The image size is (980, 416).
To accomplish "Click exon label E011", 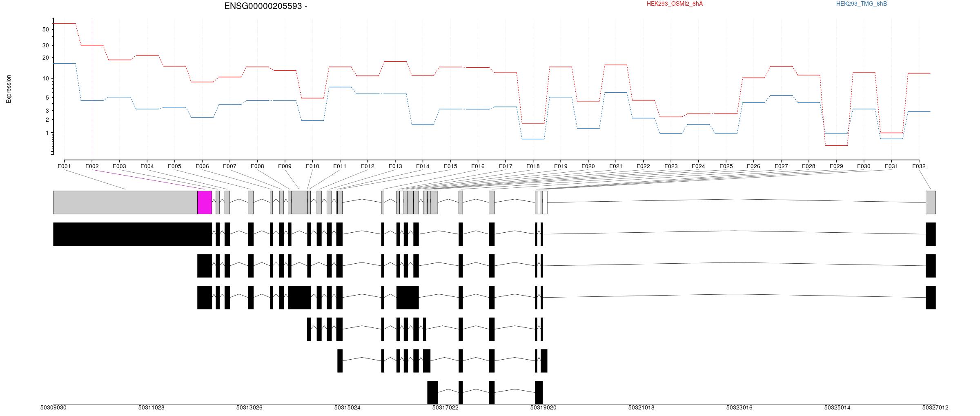I will click(340, 166).
